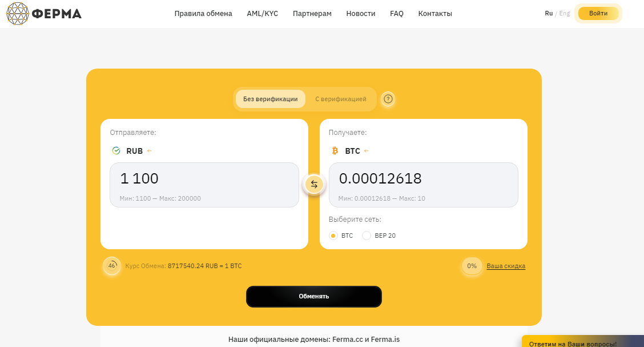644x347 pixels.
Task: Click the official domains Ferma.cc notice
Action: coord(314,340)
